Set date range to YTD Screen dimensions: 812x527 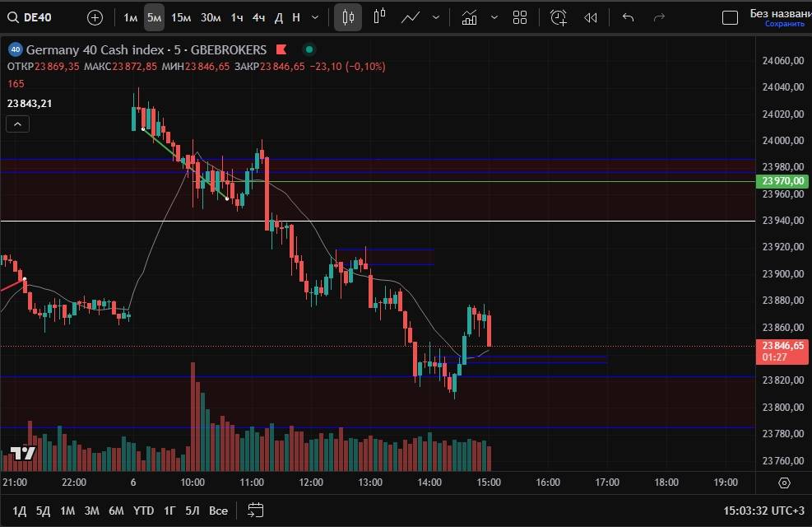point(143,511)
